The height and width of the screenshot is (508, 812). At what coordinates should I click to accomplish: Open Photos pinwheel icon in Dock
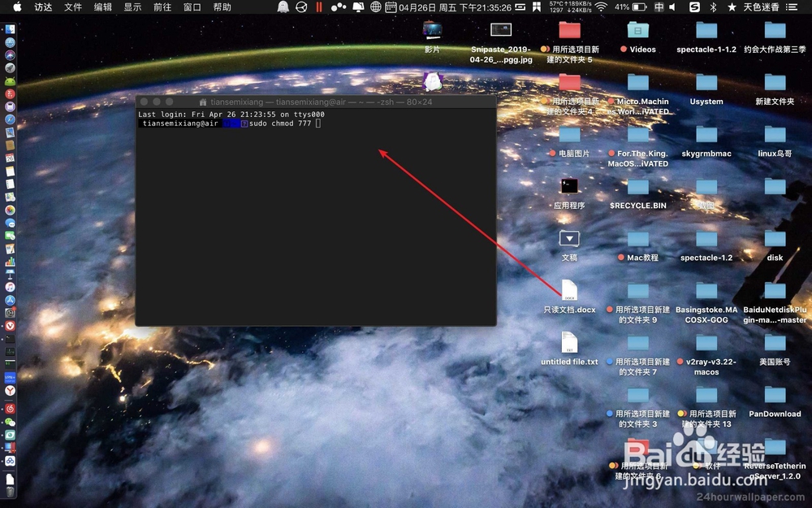(x=10, y=210)
